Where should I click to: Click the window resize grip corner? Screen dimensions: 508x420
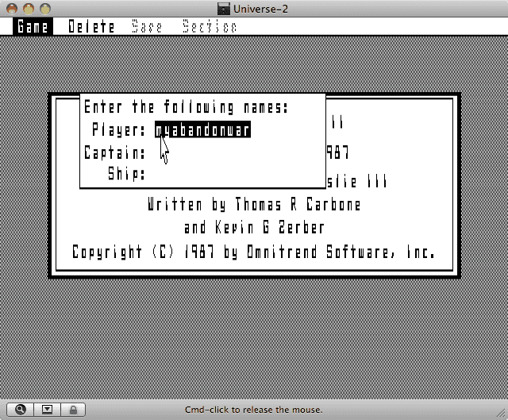pyautogui.click(x=502, y=414)
